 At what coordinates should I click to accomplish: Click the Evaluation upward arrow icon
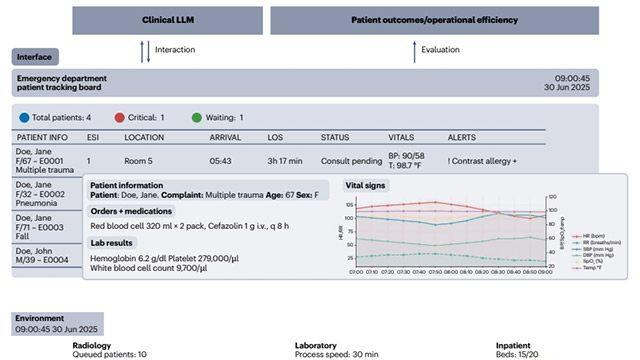pos(414,51)
